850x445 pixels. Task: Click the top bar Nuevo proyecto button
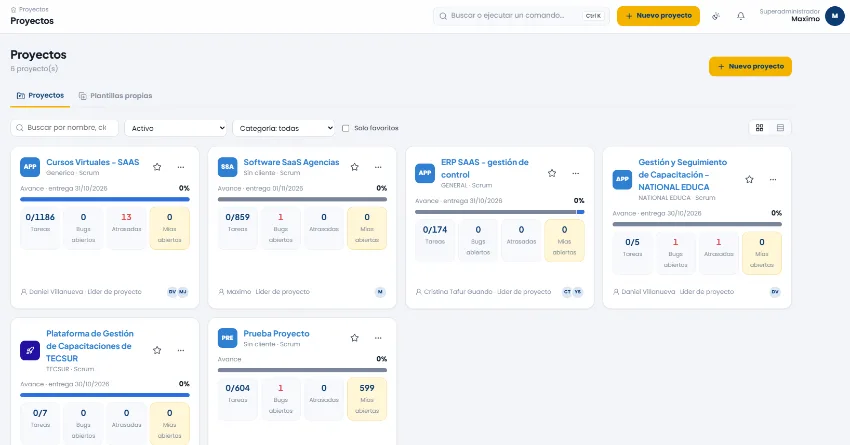(658, 16)
